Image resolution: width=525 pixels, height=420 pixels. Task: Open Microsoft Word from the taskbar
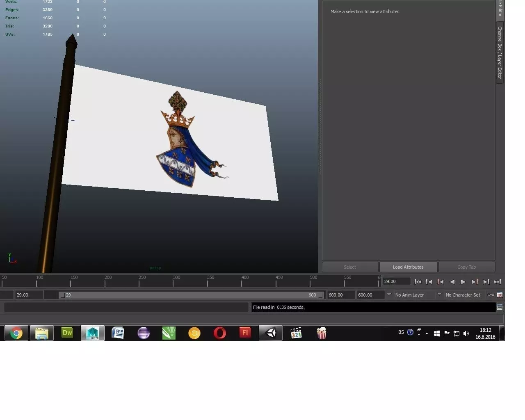pyautogui.click(x=118, y=333)
